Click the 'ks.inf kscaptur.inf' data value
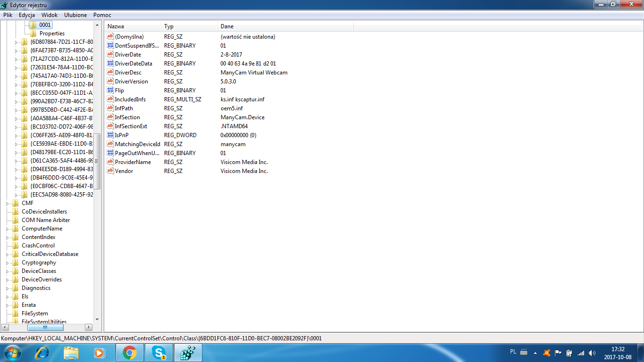Viewport: 644px width, 362px height. click(x=242, y=99)
